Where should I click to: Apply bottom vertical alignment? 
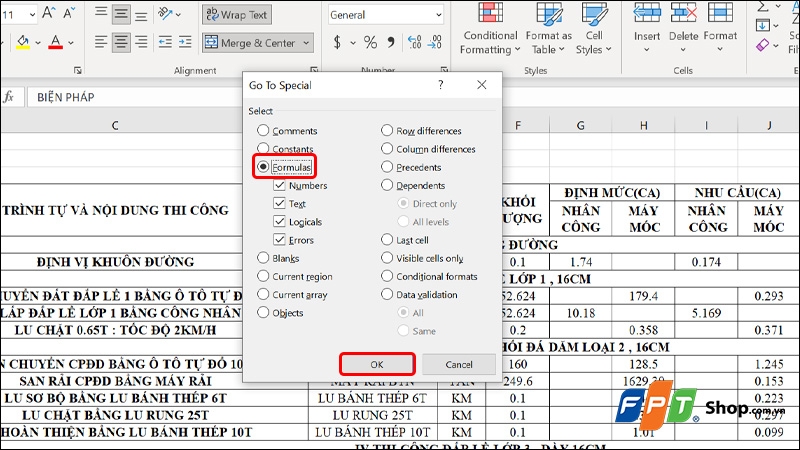coord(141,14)
